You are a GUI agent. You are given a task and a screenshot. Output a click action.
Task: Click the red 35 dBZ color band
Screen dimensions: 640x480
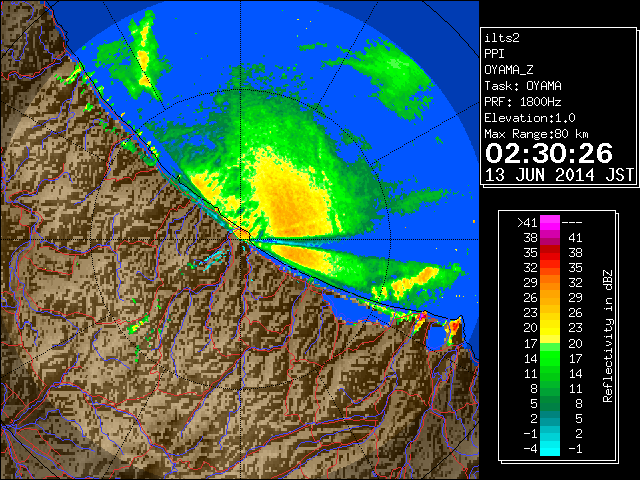point(550,253)
